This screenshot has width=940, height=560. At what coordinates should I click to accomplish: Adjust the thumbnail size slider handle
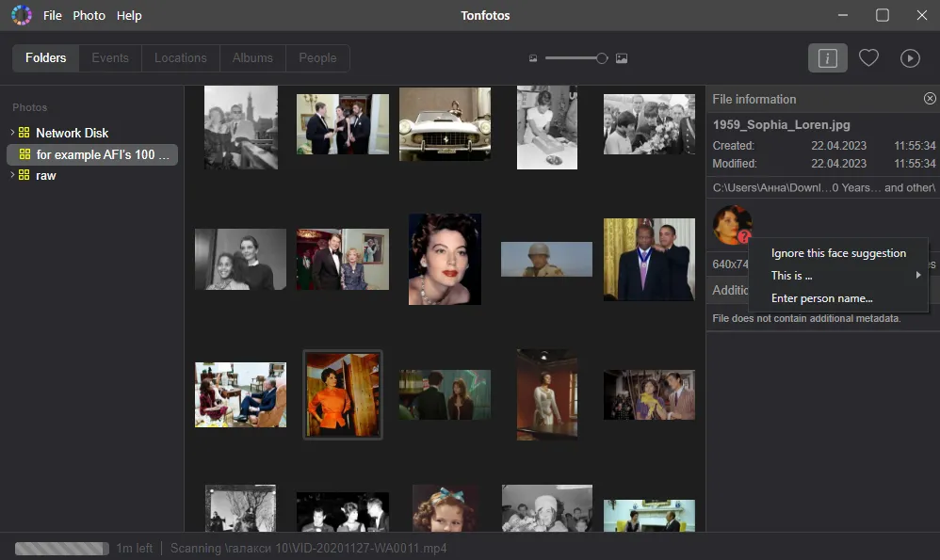pos(601,58)
